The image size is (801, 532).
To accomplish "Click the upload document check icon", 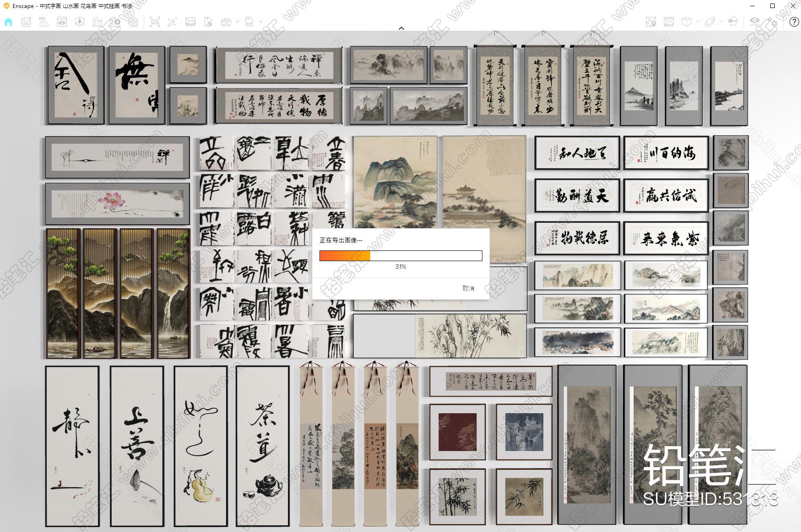I will pyautogui.click(x=208, y=21).
